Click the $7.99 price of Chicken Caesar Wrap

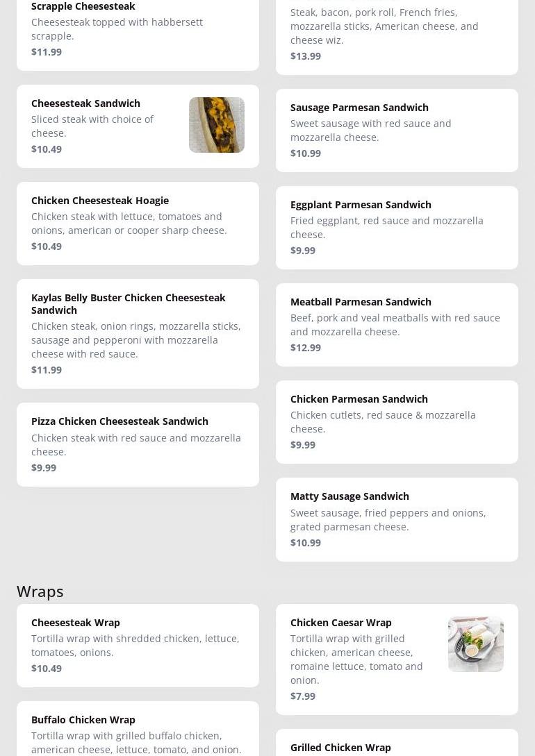[302, 696]
